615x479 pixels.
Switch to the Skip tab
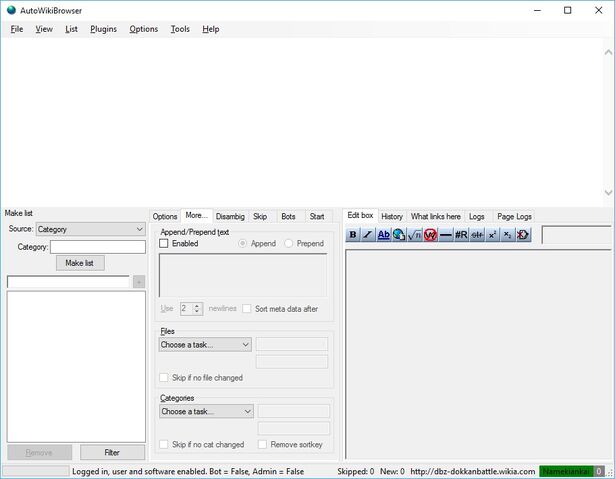coord(260,216)
